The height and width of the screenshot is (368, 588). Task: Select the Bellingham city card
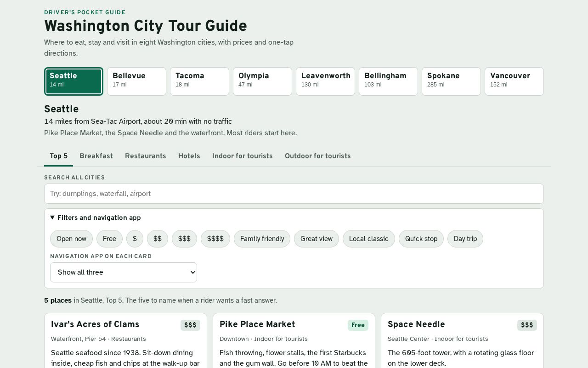388,81
